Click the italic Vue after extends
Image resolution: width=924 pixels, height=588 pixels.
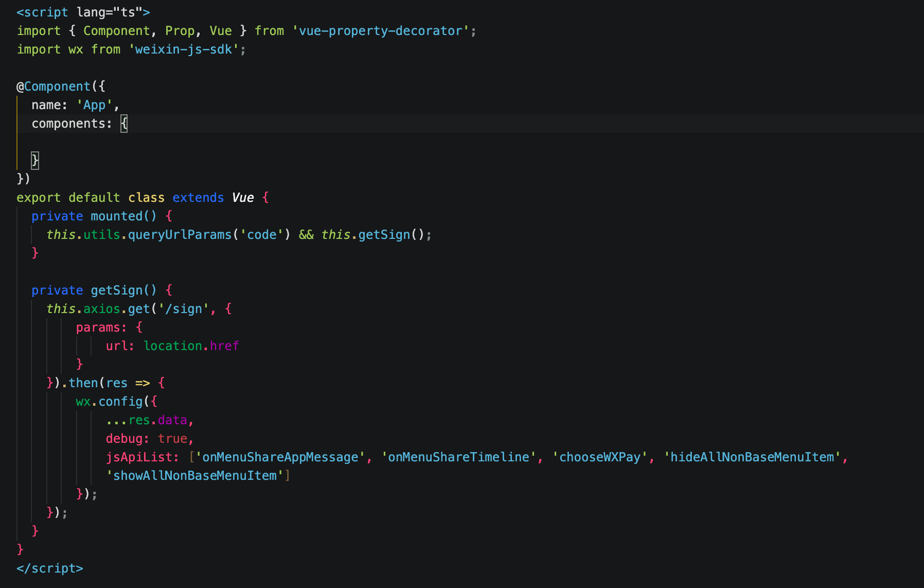[x=243, y=198]
